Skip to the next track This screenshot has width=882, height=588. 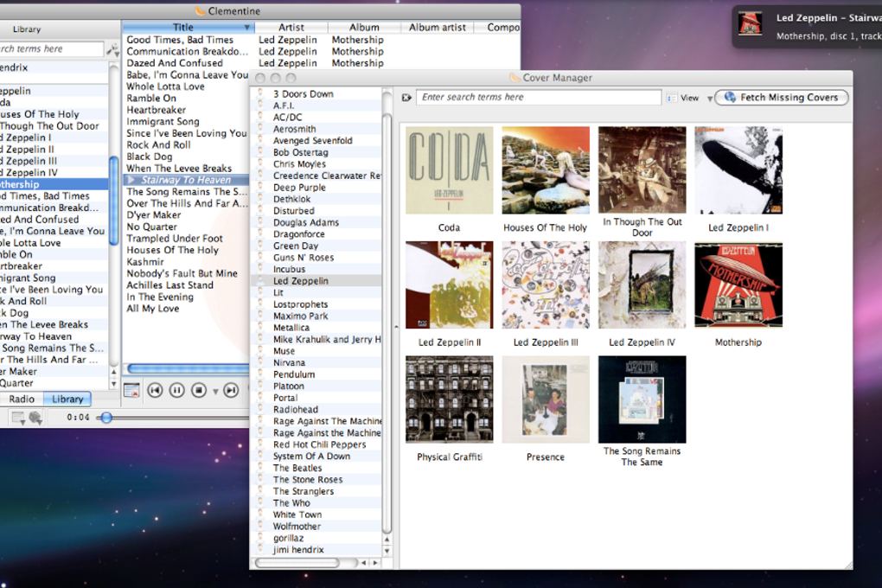pyautogui.click(x=231, y=390)
